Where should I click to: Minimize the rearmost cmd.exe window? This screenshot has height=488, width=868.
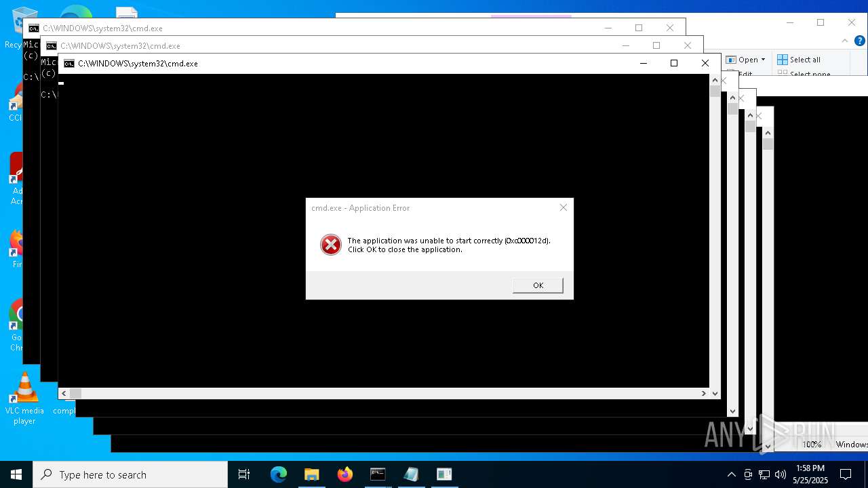coord(608,28)
